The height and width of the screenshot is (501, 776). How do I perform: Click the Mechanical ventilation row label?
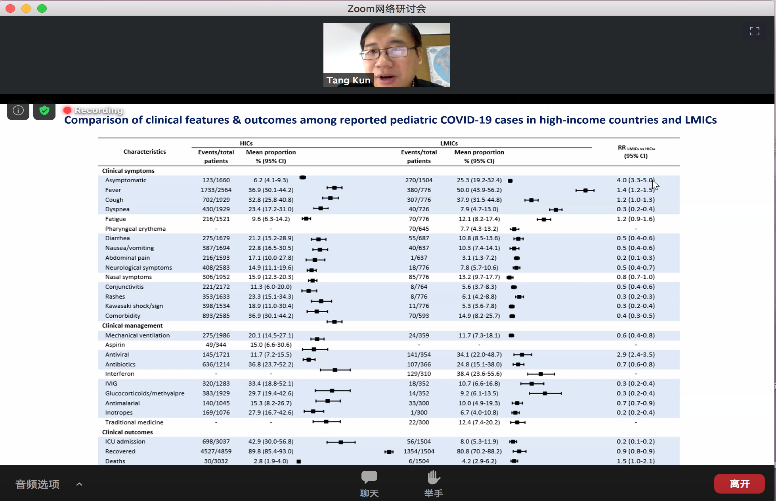point(141,335)
